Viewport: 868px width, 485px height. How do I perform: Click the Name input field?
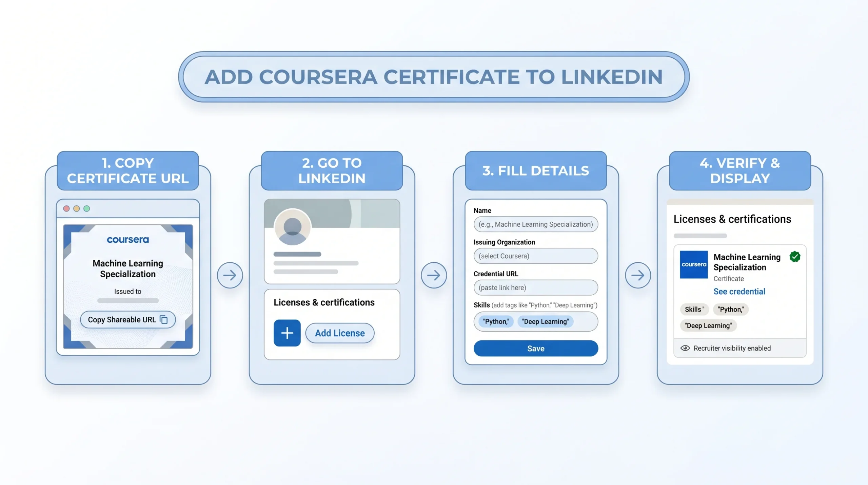(536, 224)
